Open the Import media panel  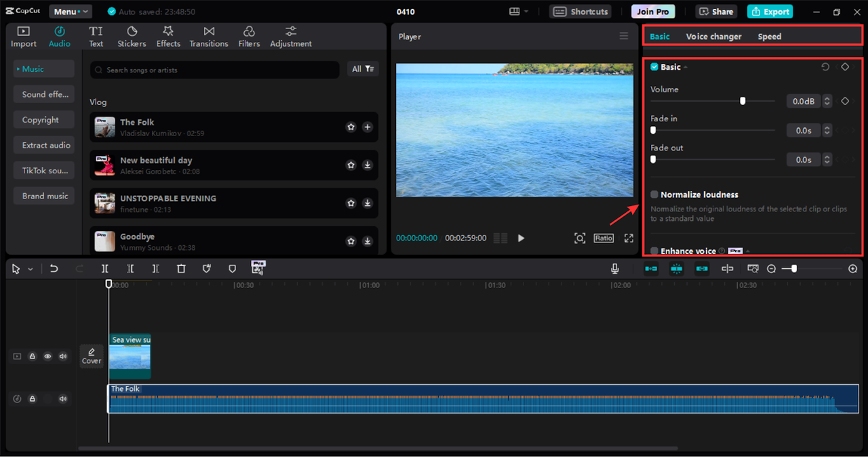(24, 37)
